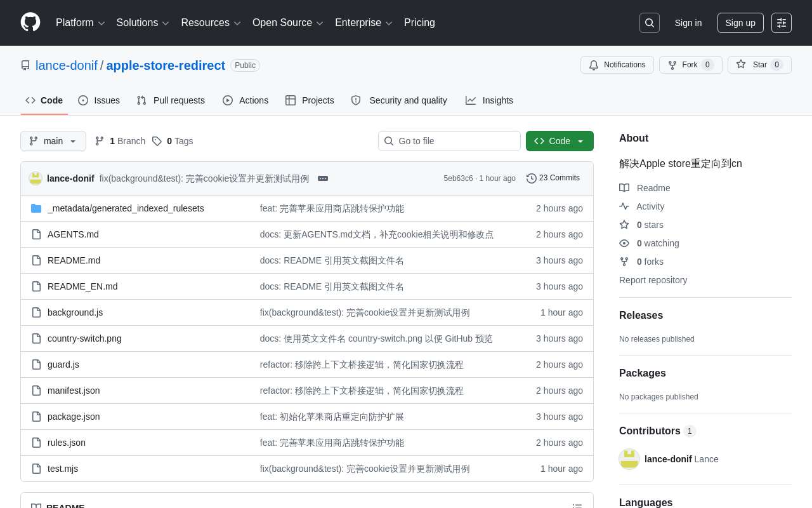Open apple-store-redirect repository link
This screenshot has width=812, height=508.
tap(166, 65)
